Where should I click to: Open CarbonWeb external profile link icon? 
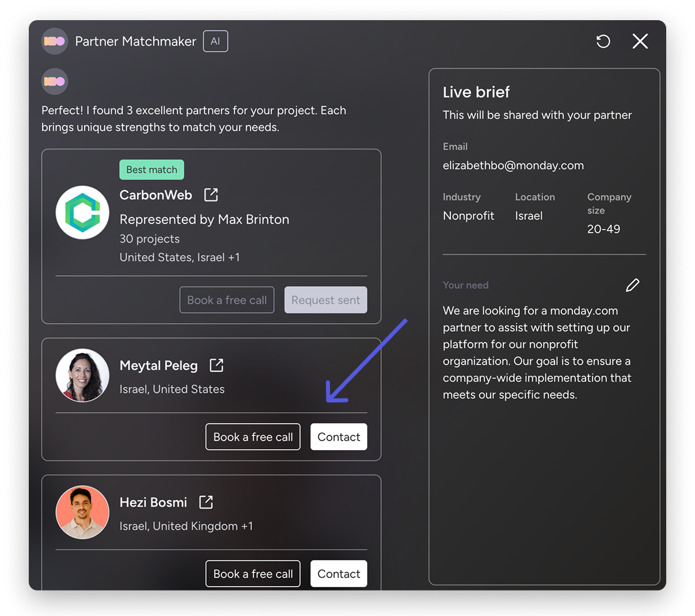tap(211, 195)
